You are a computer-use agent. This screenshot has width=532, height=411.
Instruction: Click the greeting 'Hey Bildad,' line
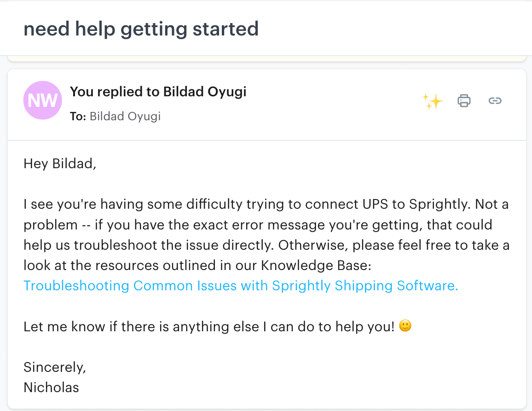60,164
